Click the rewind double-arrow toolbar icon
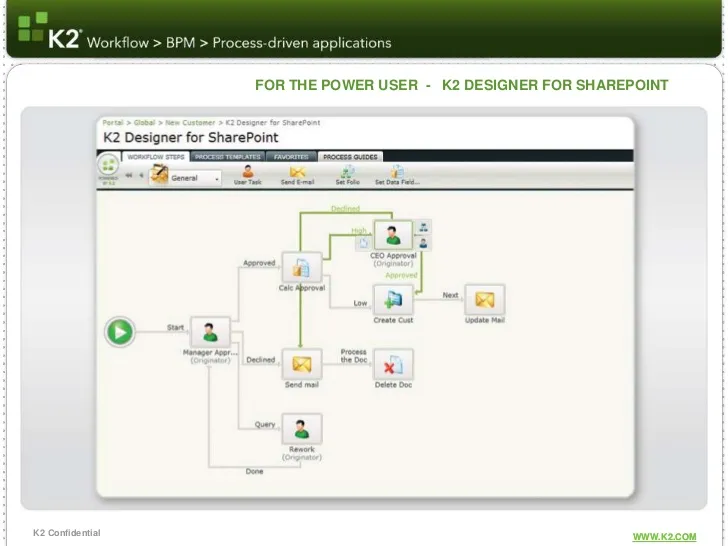This screenshot has height=546, width=728. pos(129,176)
